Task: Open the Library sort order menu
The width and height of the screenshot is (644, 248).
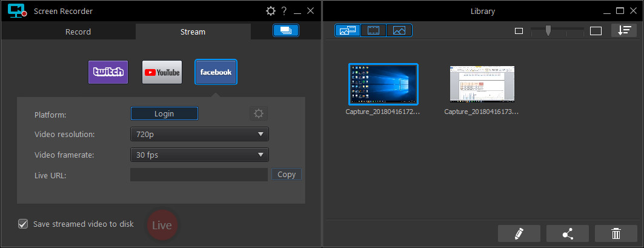Action: 624,30
